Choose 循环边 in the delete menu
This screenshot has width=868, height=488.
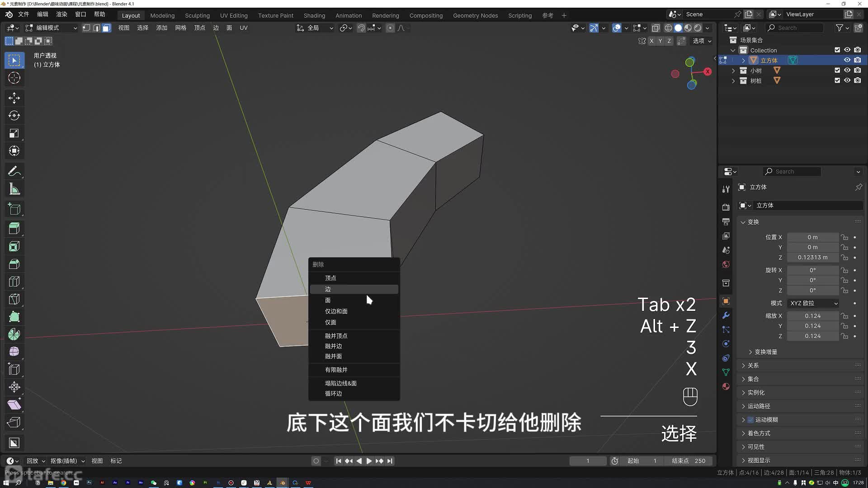click(x=354, y=394)
